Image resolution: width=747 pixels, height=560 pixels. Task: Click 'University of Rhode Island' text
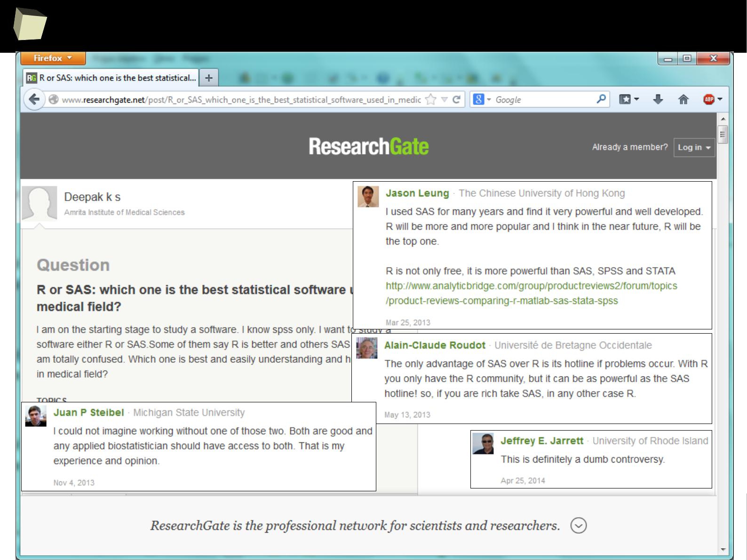(x=650, y=441)
